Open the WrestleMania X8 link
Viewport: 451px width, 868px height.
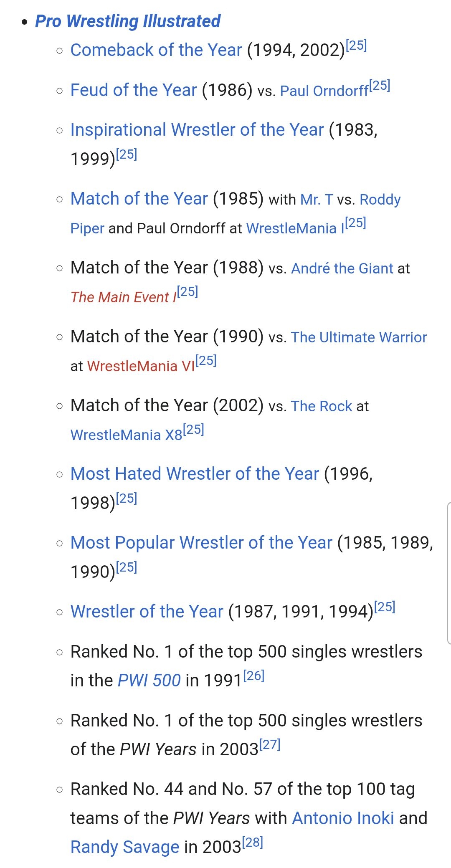(x=127, y=435)
